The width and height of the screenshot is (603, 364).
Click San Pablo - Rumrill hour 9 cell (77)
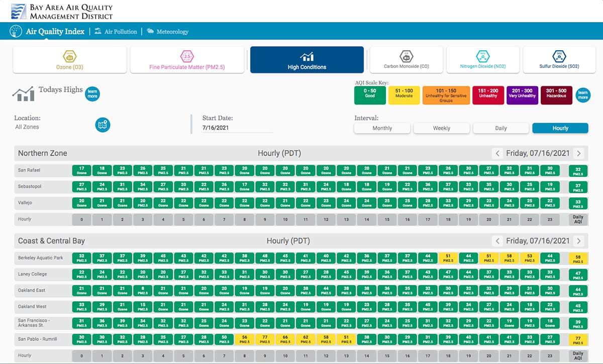coord(265,339)
